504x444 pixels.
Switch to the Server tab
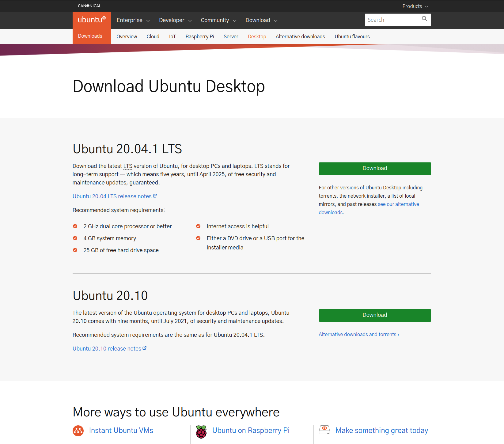[x=231, y=36]
